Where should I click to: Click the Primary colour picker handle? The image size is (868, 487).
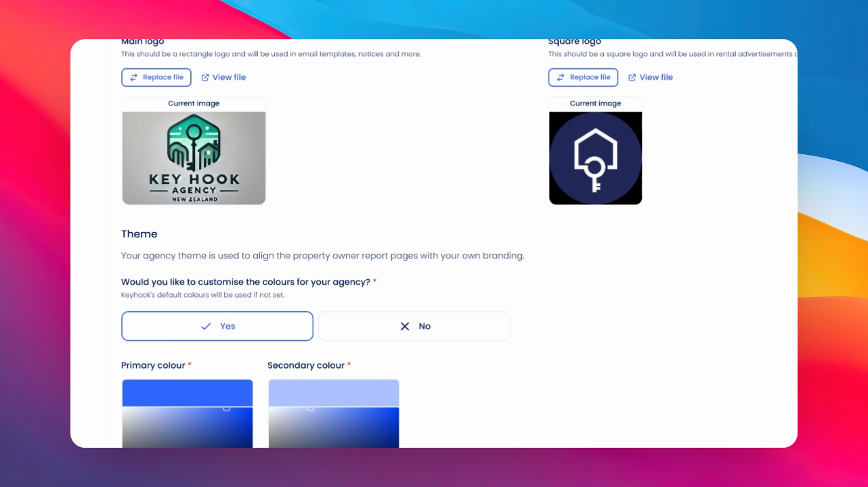pyautogui.click(x=226, y=407)
